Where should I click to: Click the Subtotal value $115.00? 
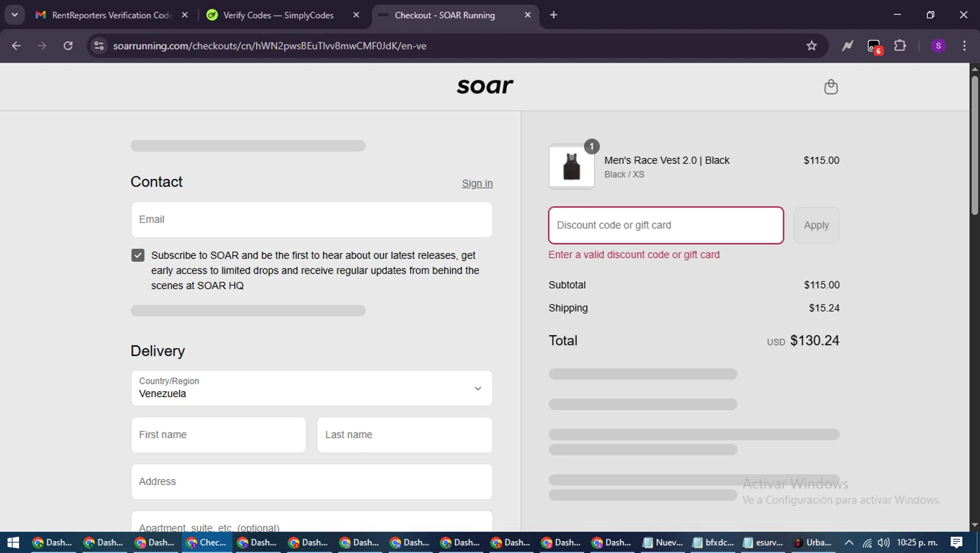pos(821,285)
